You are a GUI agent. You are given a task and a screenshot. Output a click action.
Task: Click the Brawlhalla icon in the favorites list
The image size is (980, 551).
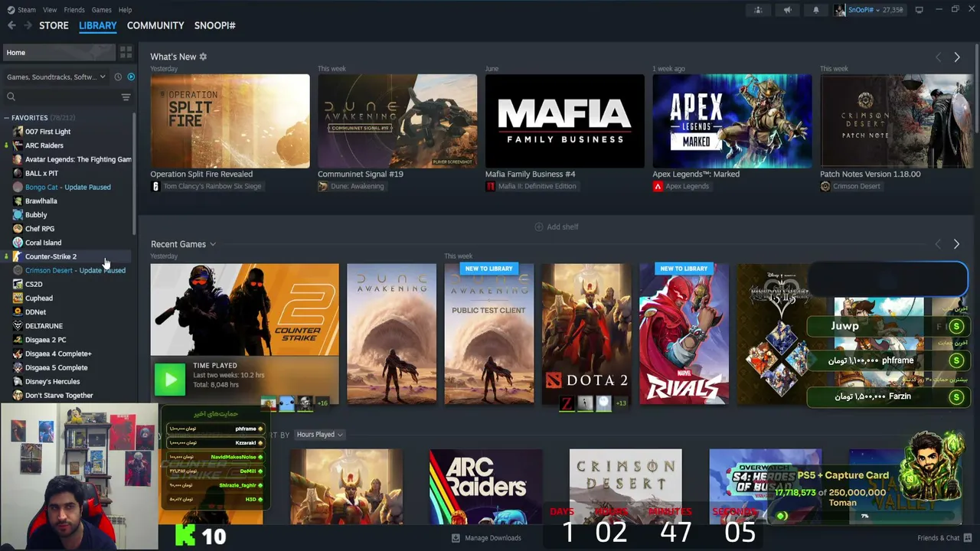point(18,201)
